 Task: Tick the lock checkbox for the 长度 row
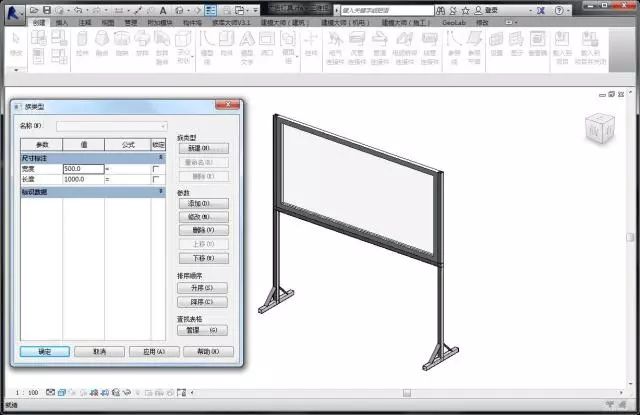click(156, 179)
